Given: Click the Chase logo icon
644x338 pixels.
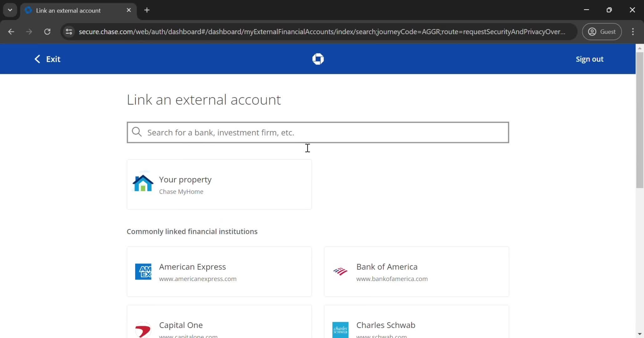Looking at the screenshot, I should pyautogui.click(x=318, y=59).
